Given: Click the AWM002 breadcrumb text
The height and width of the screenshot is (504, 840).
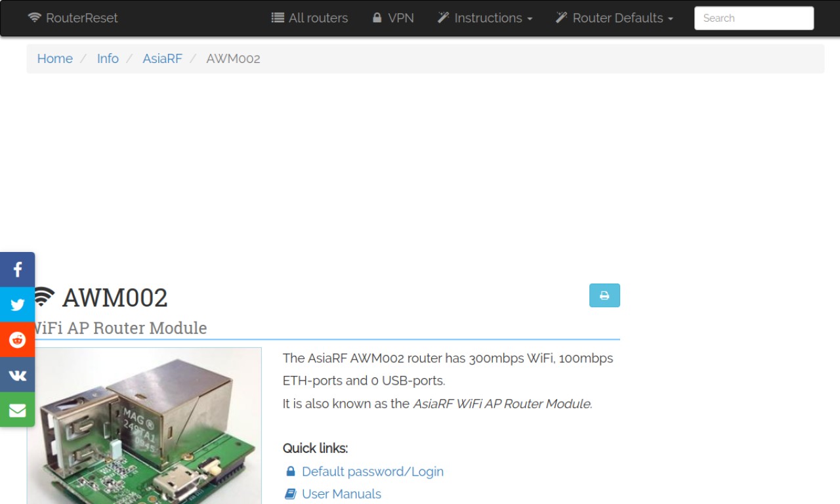Looking at the screenshot, I should 233,58.
